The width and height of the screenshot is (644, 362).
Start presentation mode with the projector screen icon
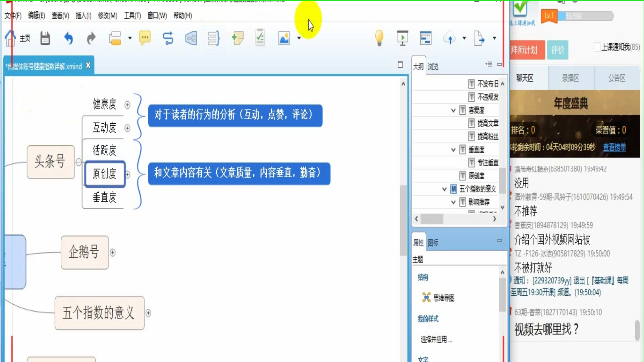pos(402,38)
